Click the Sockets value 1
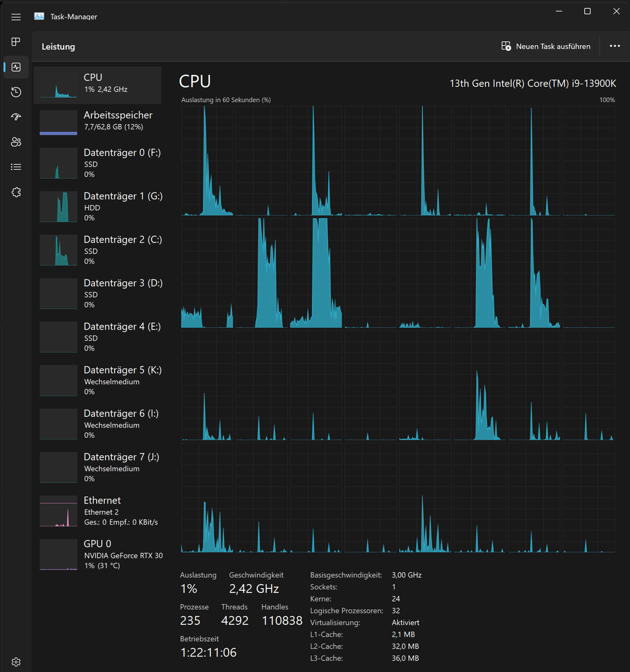Screen dimensions: 630x672 click(x=394, y=587)
